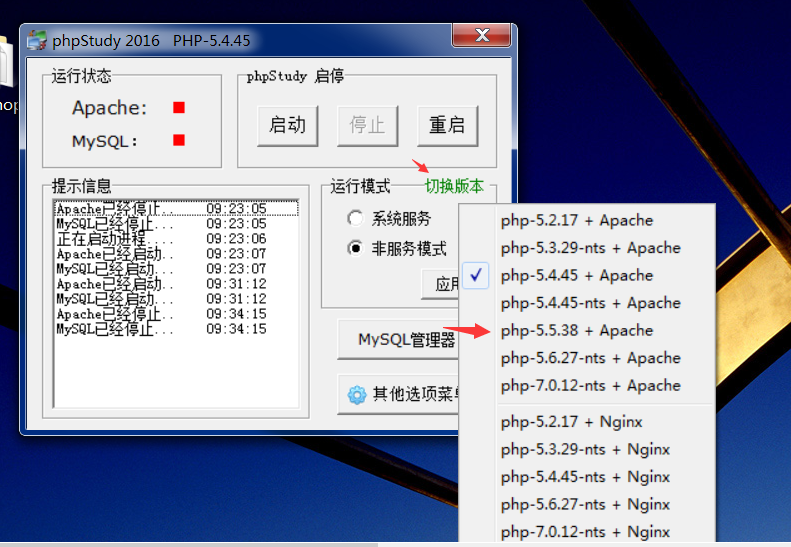Viewport: 791px width, 547px height.
Task: Select log row Apache已经停止 09:34:15
Action: [176, 314]
